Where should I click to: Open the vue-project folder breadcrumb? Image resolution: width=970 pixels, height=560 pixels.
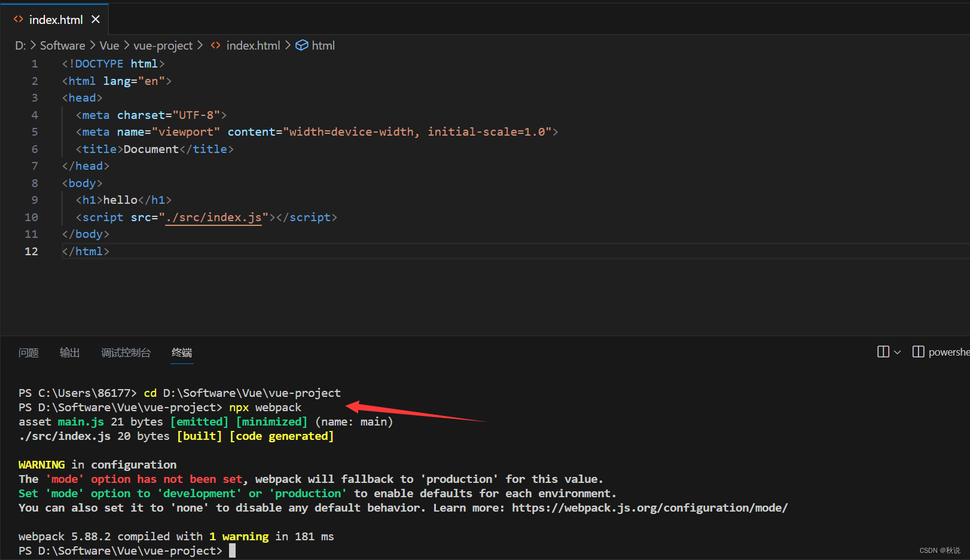point(163,45)
